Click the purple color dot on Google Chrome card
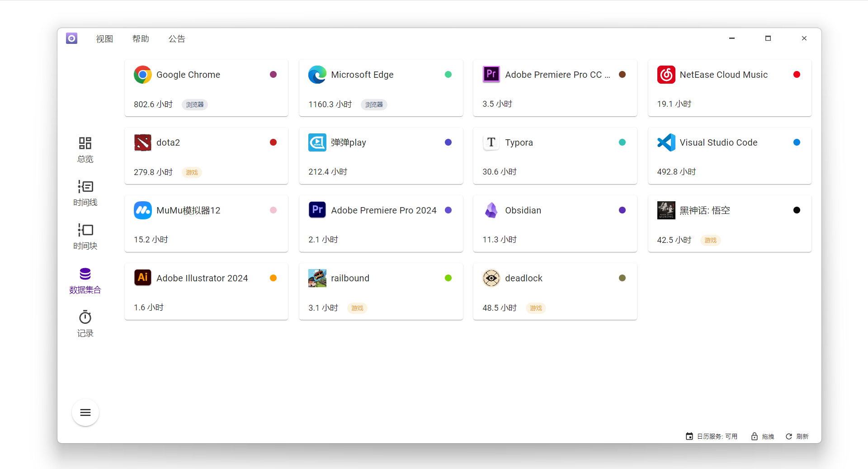The width and height of the screenshot is (868, 469). tap(273, 74)
